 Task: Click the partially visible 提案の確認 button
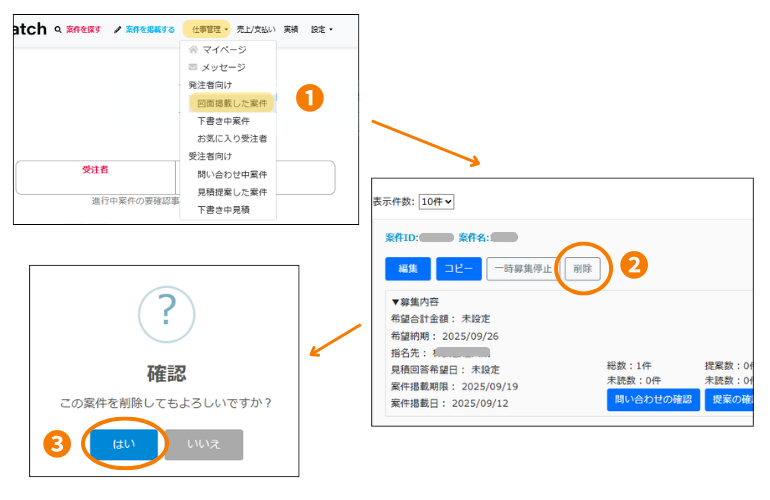point(730,399)
